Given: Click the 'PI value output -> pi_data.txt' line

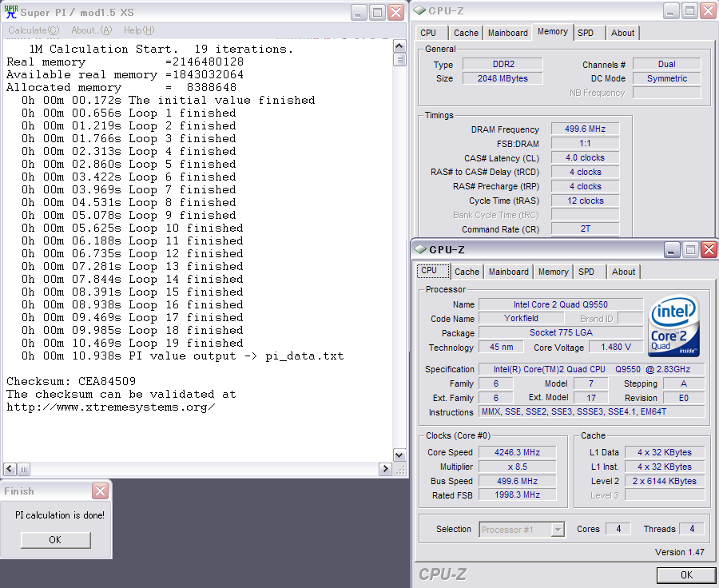Looking at the screenshot, I should (182, 356).
